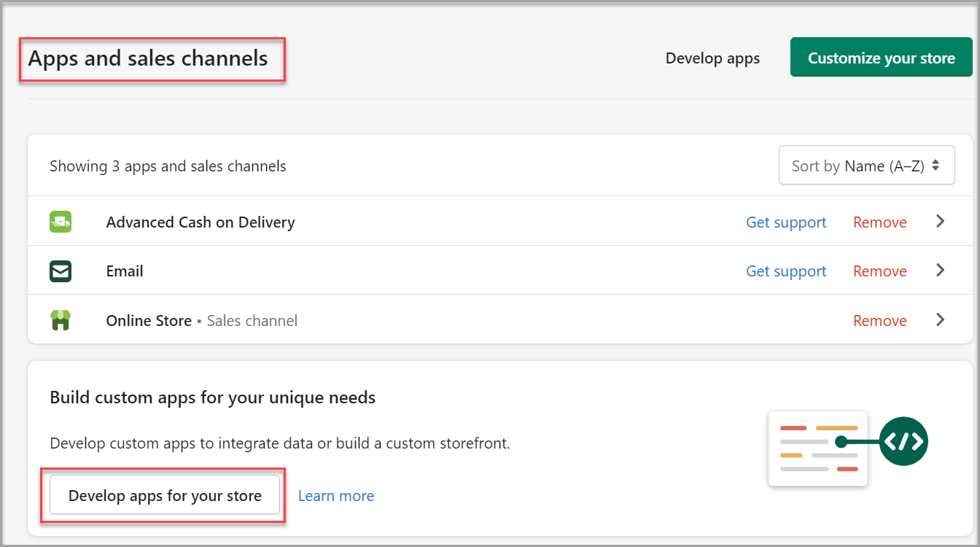Click Develop apps for your store button
980x547 pixels.
point(165,496)
